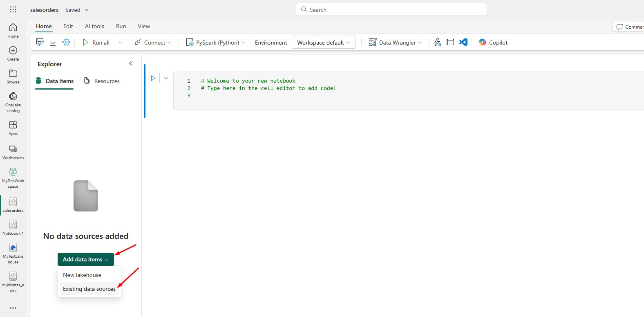Open notebook settings gear icon
Viewport: 644px width, 317px height.
66,42
